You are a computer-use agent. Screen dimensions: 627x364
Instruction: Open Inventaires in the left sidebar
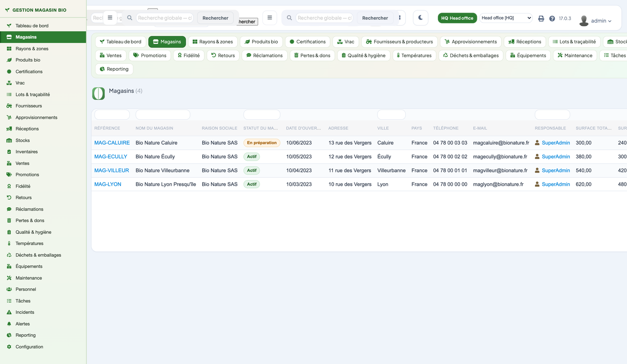[x=43, y=152]
